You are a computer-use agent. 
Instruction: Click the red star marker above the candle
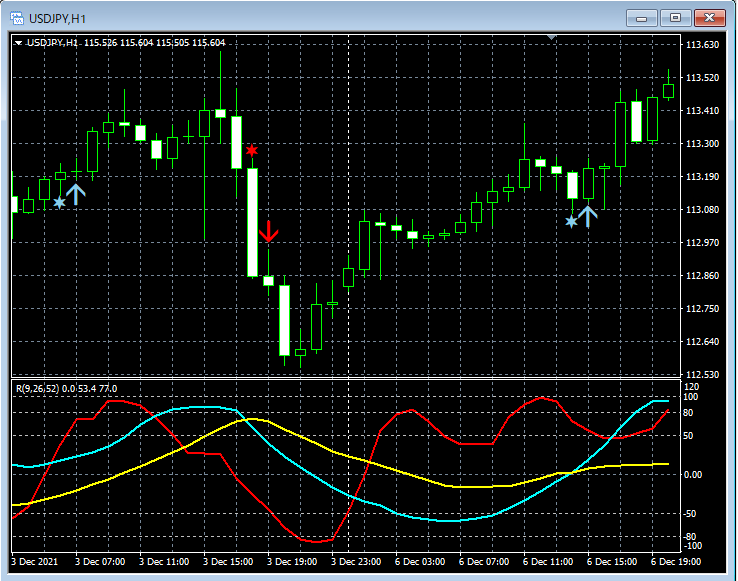pos(252,151)
